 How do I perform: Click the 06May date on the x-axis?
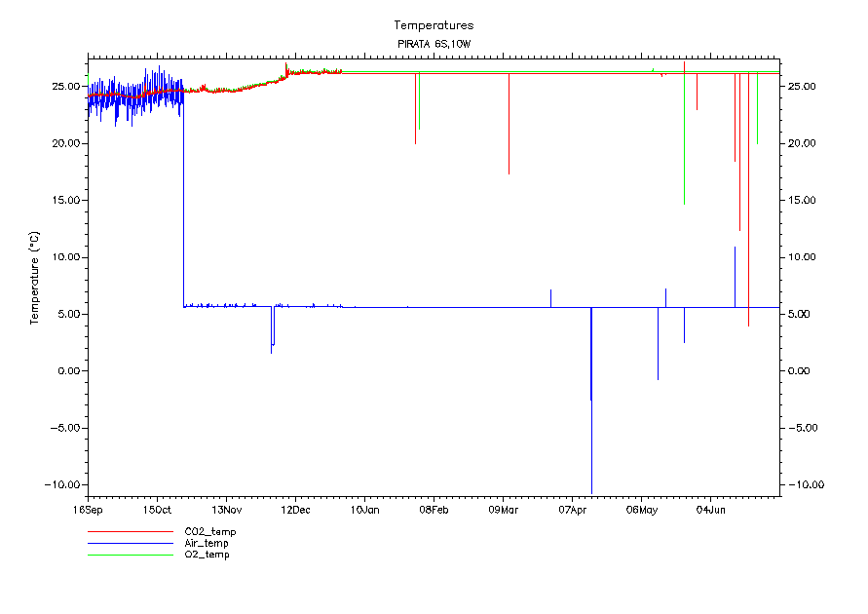pos(641,510)
